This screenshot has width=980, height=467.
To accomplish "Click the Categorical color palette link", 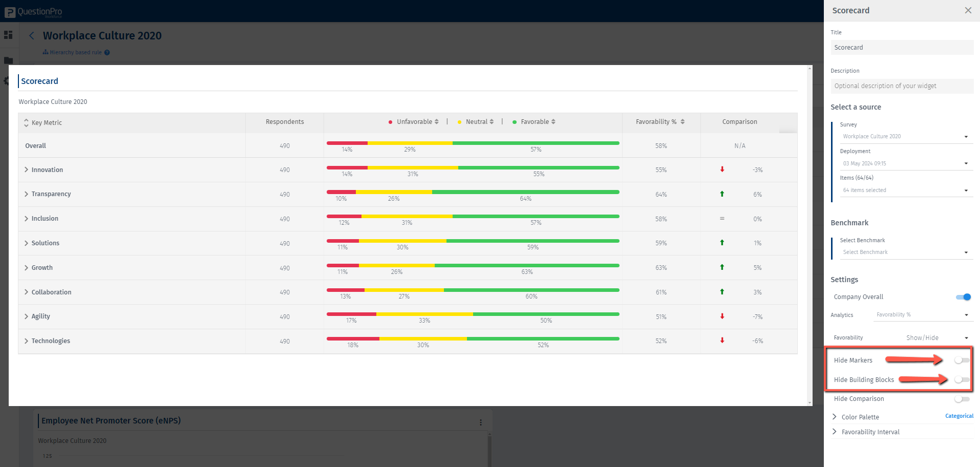I will pyautogui.click(x=959, y=416).
